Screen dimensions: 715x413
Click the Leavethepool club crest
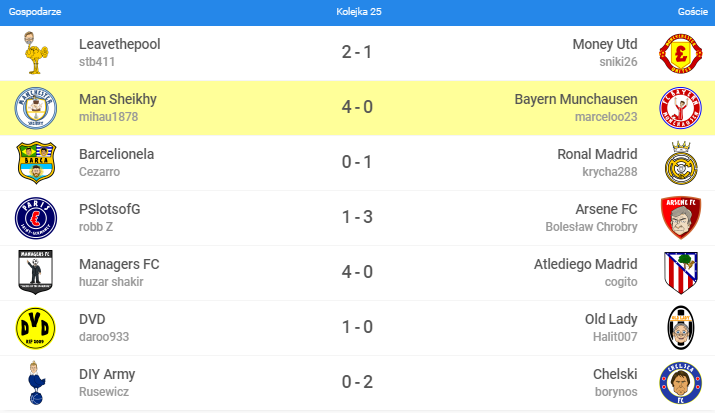(36, 53)
